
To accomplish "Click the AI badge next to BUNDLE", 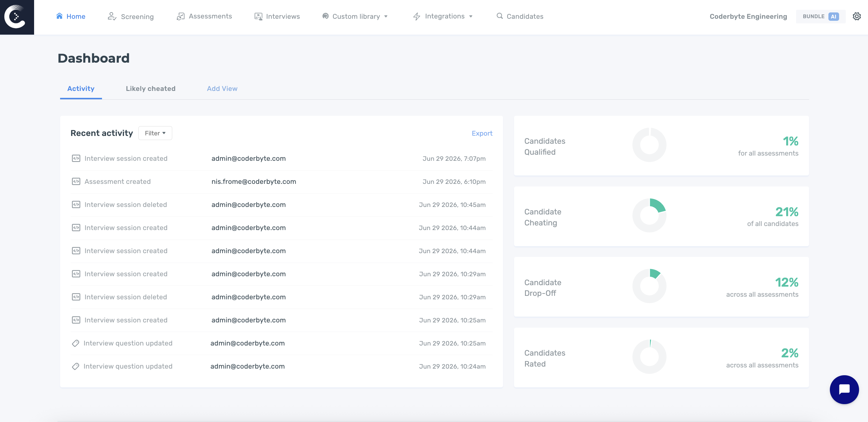I will 833,16.
